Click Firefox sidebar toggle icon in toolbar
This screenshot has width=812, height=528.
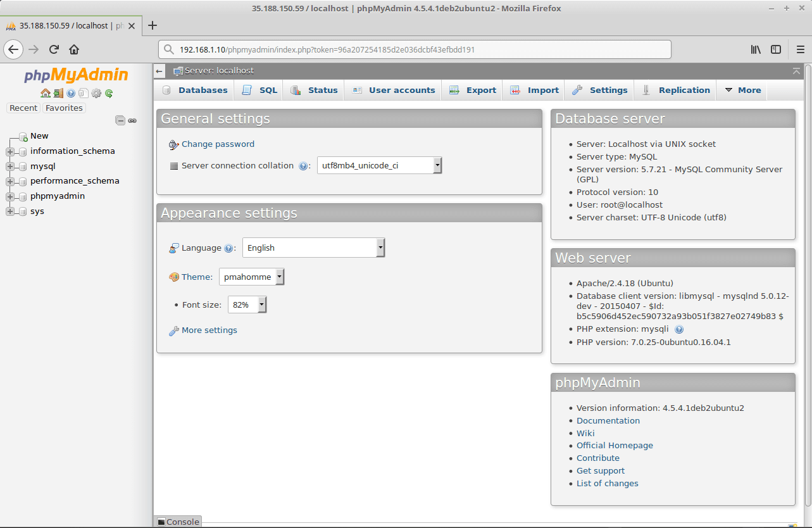coord(775,49)
